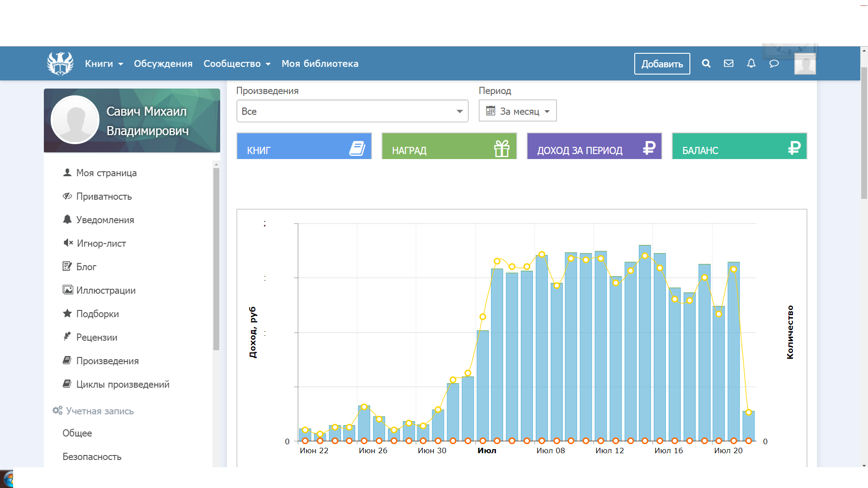Viewport: 868px width, 488px height.
Task: Open Игнор-лист in the sidebar
Action: click(101, 244)
